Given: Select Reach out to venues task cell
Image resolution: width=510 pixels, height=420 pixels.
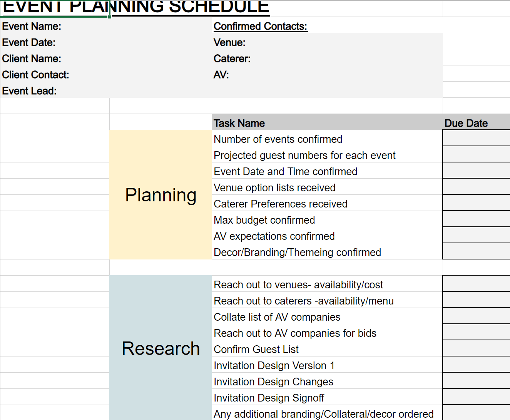Looking at the screenshot, I should [x=327, y=284].
